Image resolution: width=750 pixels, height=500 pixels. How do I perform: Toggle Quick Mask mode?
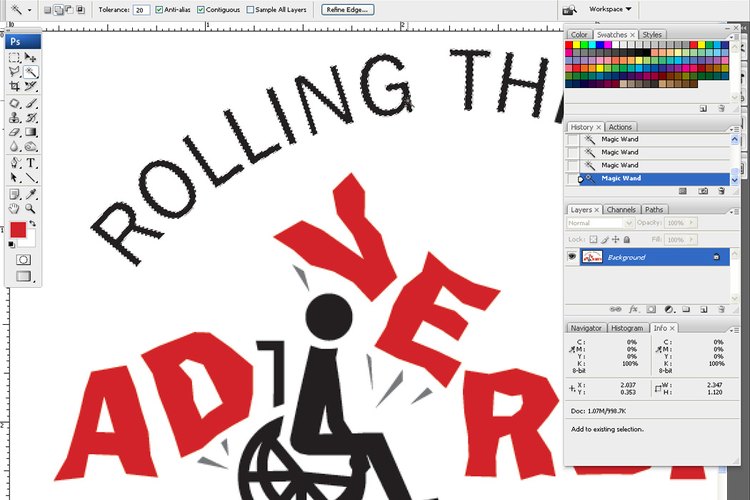point(23,260)
